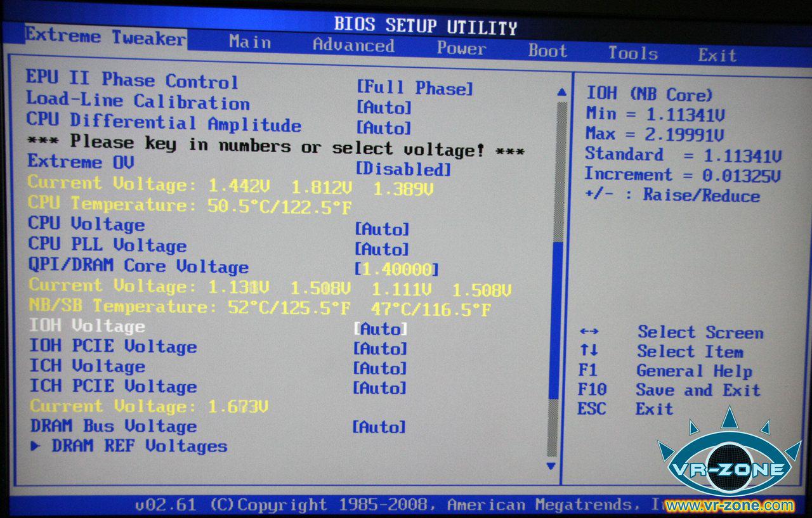Select the Power tab
Image resolution: width=812 pixels, height=518 pixels.
point(461,48)
